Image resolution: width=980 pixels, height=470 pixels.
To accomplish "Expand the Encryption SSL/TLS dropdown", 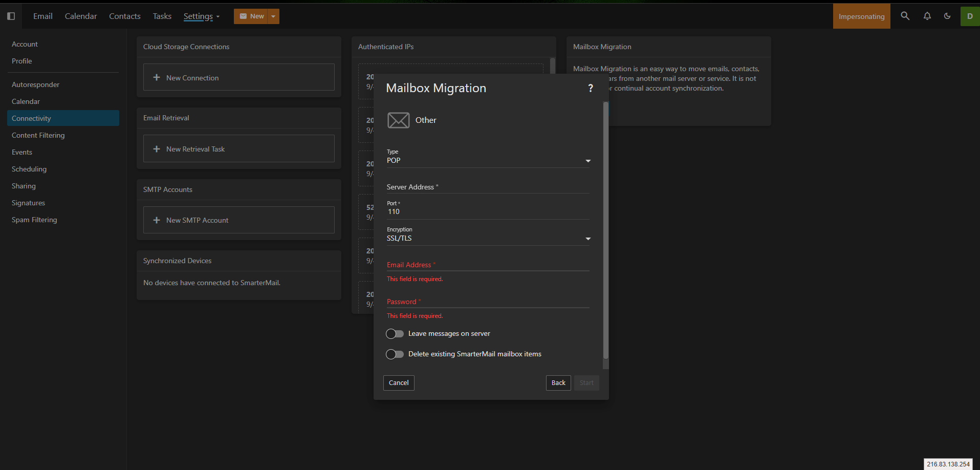I will point(488,239).
